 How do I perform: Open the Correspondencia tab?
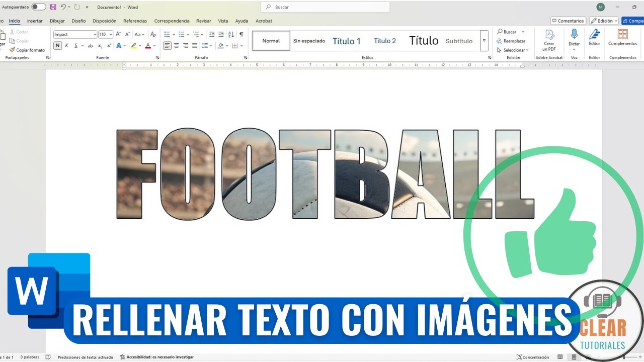click(x=172, y=21)
